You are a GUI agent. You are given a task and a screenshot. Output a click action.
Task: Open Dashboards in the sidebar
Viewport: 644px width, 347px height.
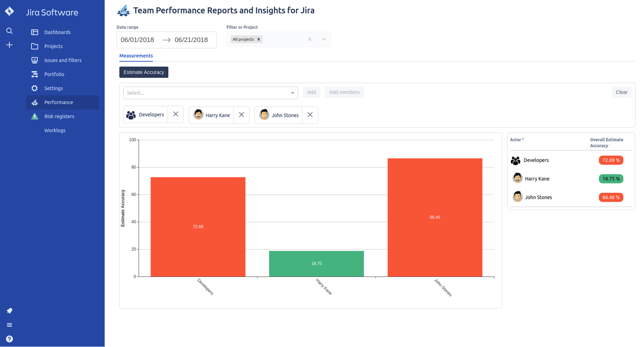[57, 32]
